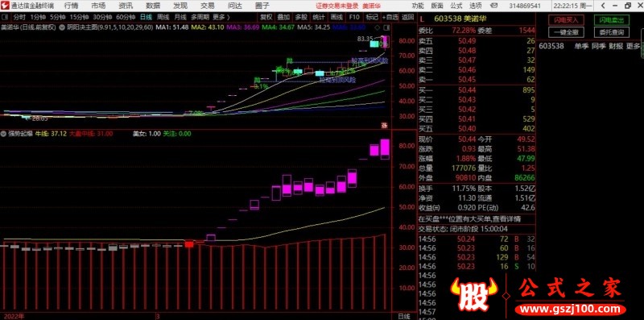Screen dimensions: 644x320
Task: Click the 83.35 high price label
Action: pyautogui.click(x=365, y=39)
